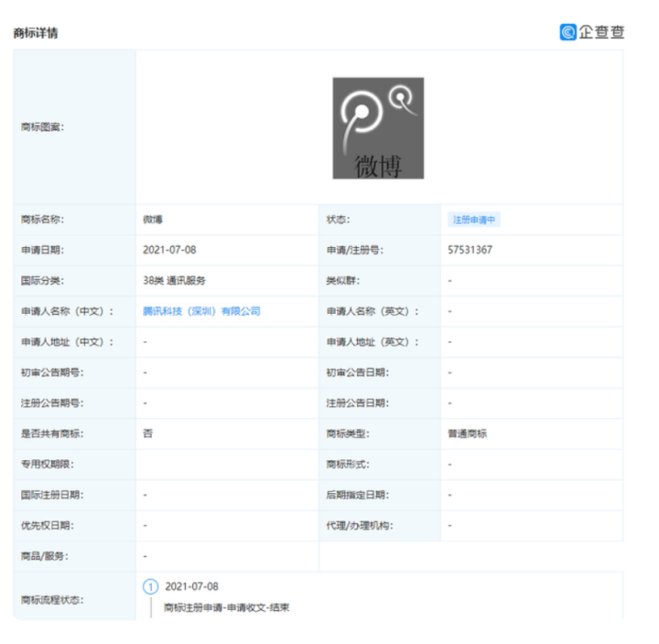Image resolution: width=659 pixels, height=644 pixels.
Task: Open the 腾讯科技（深圳）有限公司 applicant link
Action: coord(201,311)
